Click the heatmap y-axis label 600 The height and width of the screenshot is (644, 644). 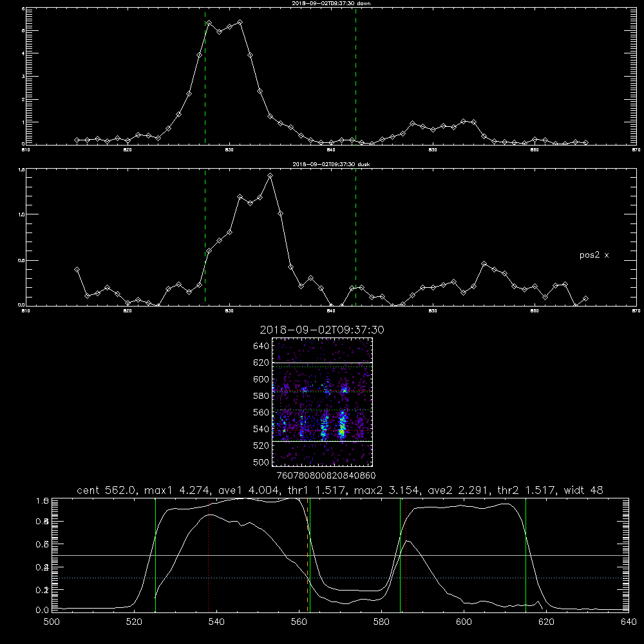[x=261, y=379]
